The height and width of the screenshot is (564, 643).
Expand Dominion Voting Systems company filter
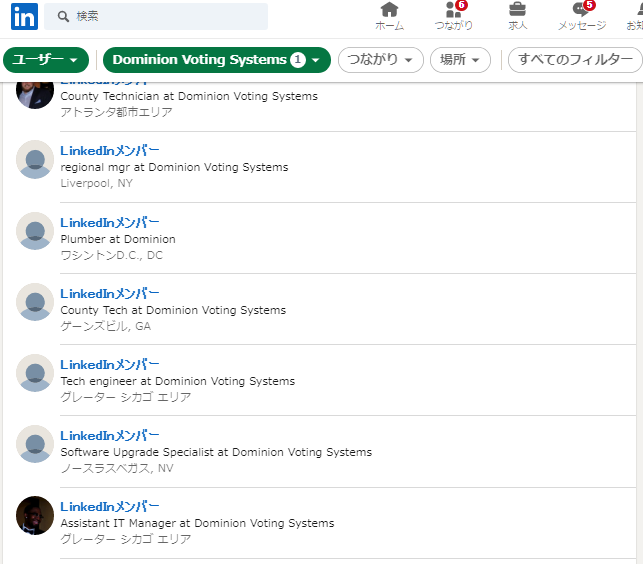[217, 60]
